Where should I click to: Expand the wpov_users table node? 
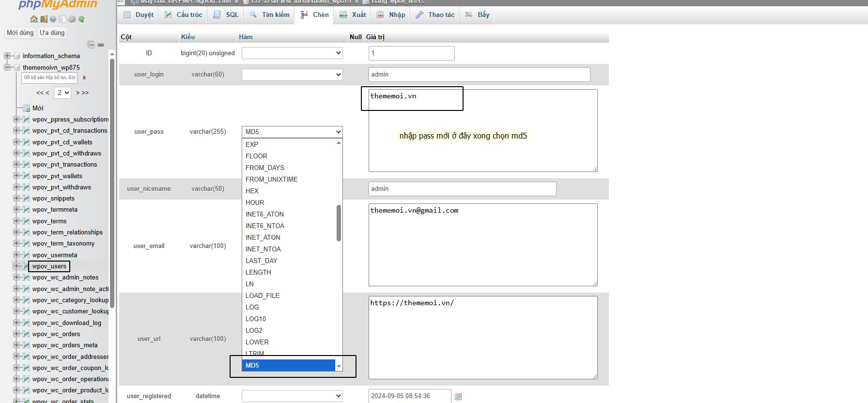click(x=16, y=266)
